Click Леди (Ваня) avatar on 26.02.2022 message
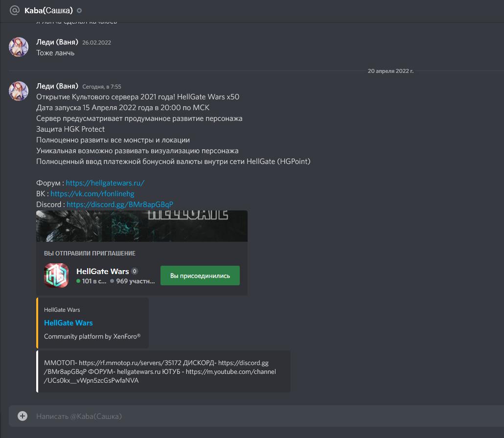504x438 pixels. 19,47
